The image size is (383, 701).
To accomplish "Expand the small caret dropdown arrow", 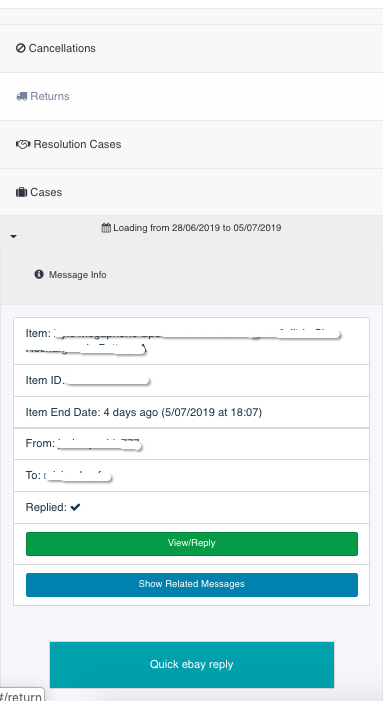I will pos(13,236).
